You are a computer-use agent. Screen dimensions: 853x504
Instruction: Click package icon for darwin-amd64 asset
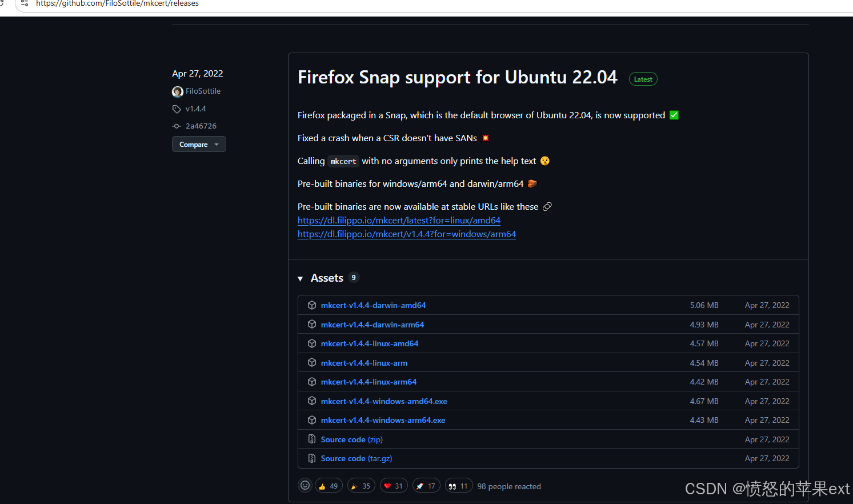coord(312,305)
